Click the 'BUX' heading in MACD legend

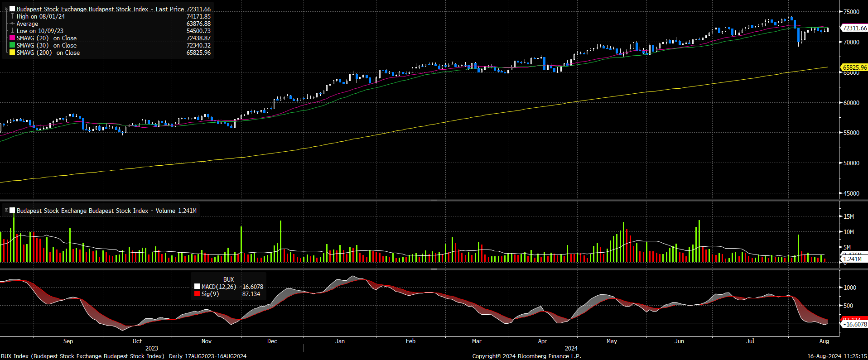pyautogui.click(x=228, y=279)
